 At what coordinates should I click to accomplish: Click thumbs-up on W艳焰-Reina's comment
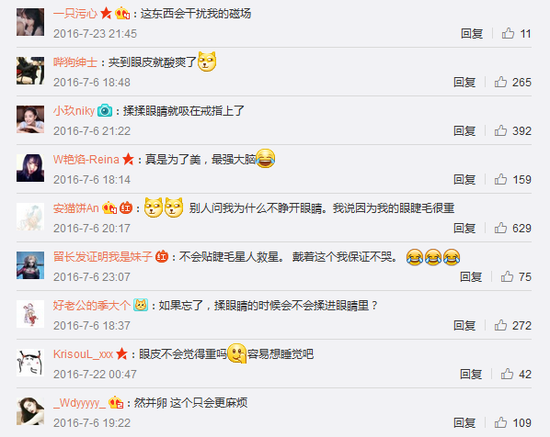[x=501, y=179]
